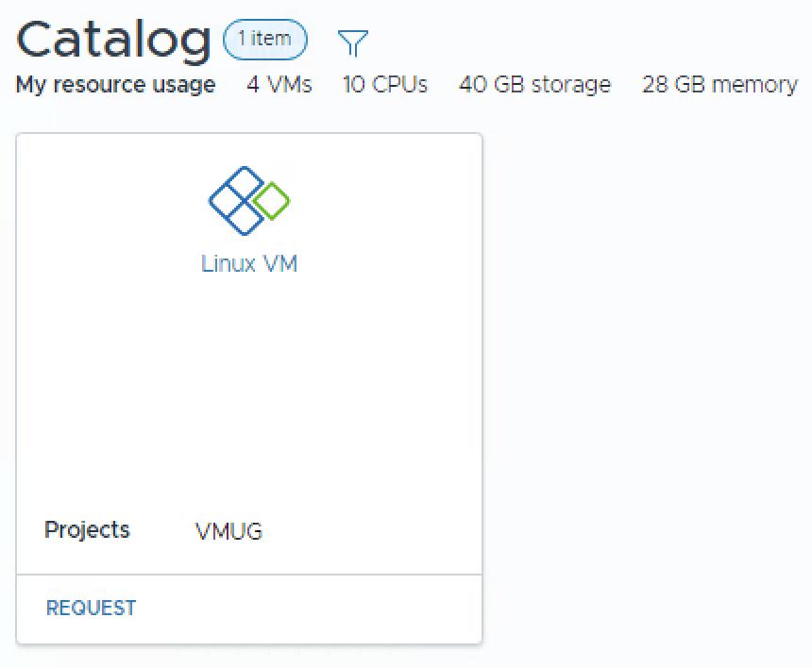Click the Linux VM blue diamonds icon
812x668 pixels.
point(236,200)
